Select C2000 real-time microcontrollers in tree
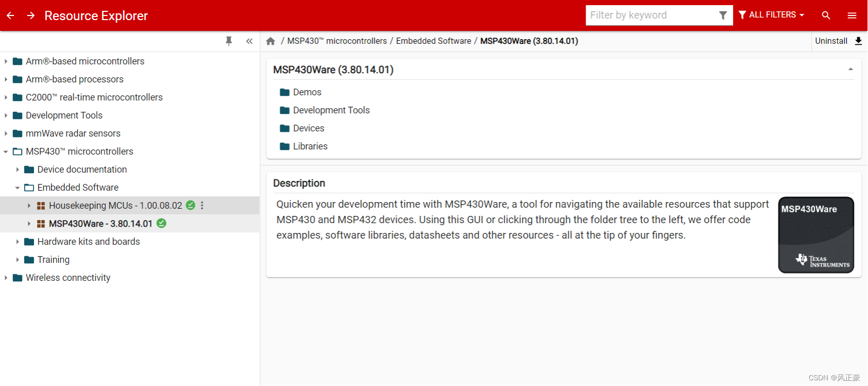This screenshot has width=868, height=386. (94, 97)
